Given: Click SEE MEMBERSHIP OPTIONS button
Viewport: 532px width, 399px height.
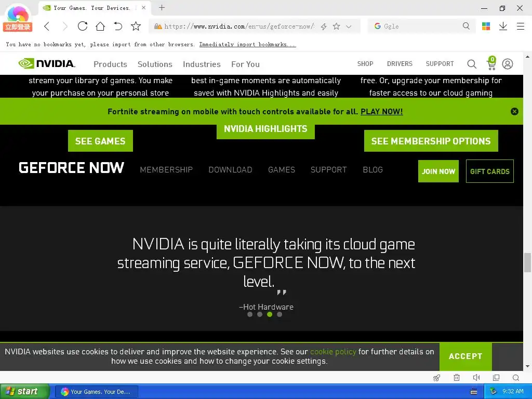Looking at the screenshot, I should pos(431,141).
